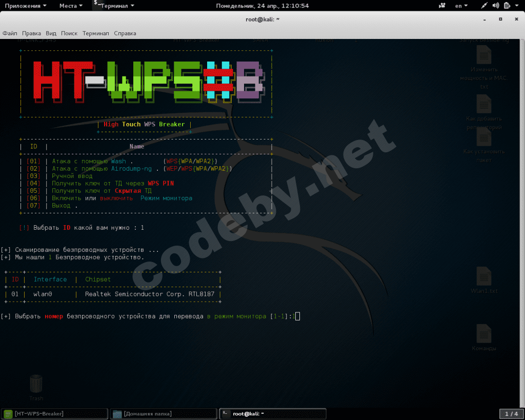Click the Команды desktop file icon
This screenshot has width=525, height=420.
click(484, 337)
